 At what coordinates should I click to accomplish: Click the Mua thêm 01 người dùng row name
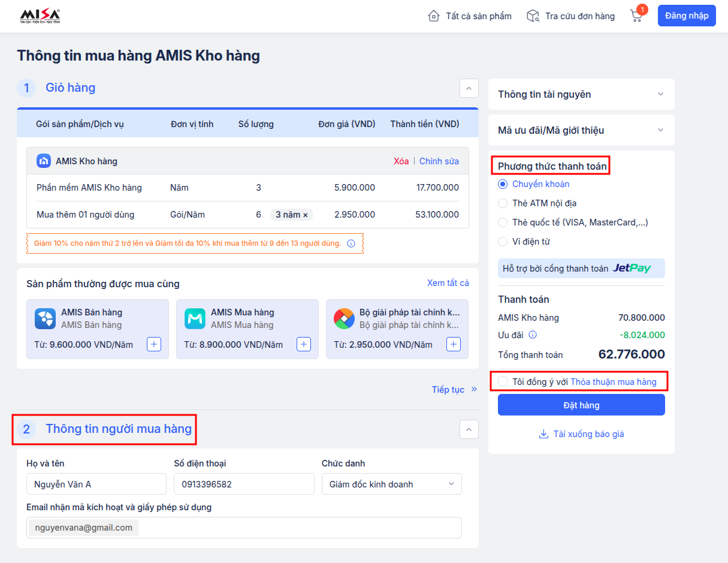pyautogui.click(x=86, y=215)
